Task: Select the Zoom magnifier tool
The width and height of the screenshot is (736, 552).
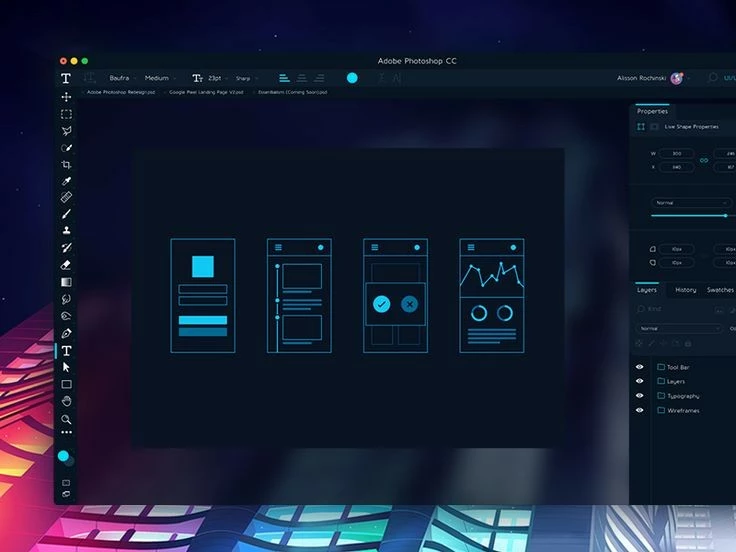Action: [x=66, y=419]
